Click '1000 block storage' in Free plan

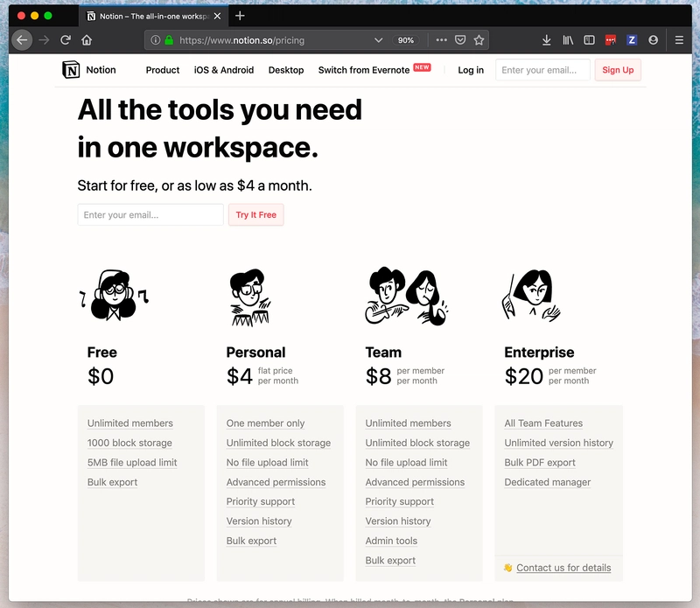pos(129,443)
